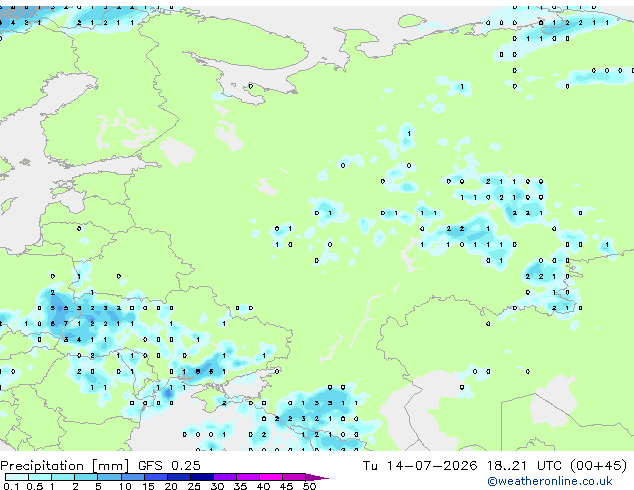The width and height of the screenshot is (634, 490).
Task: Click the legend swatch between 20 and 25
Action: click(179, 477)
